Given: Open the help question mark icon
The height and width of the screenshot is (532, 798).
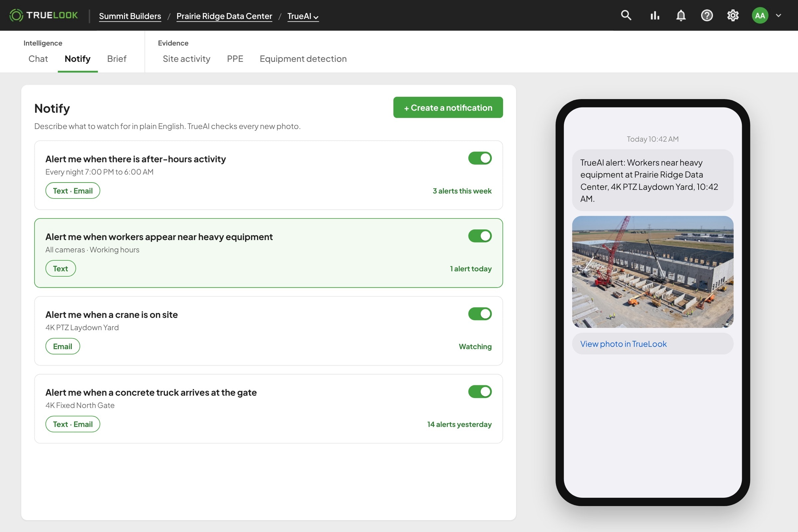Looking at the screenshot, I should click(707, 16).
